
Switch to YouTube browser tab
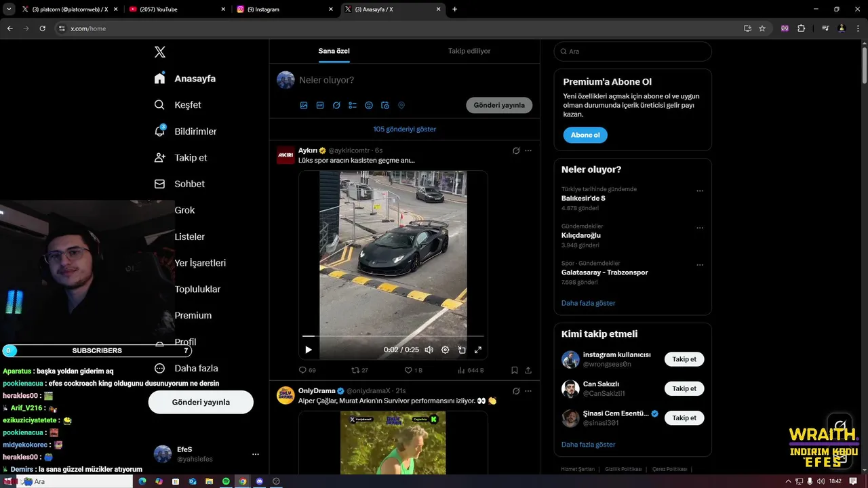pos(178,9)
